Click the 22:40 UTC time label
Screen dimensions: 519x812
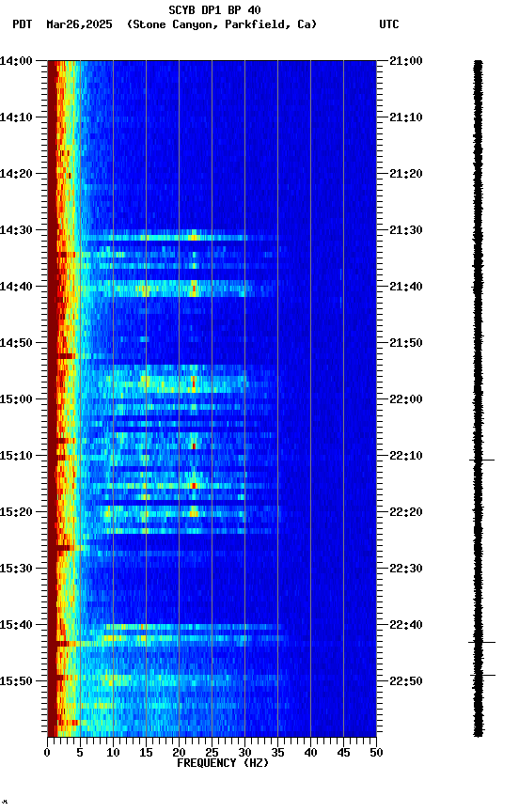click(x=406, y=625)
